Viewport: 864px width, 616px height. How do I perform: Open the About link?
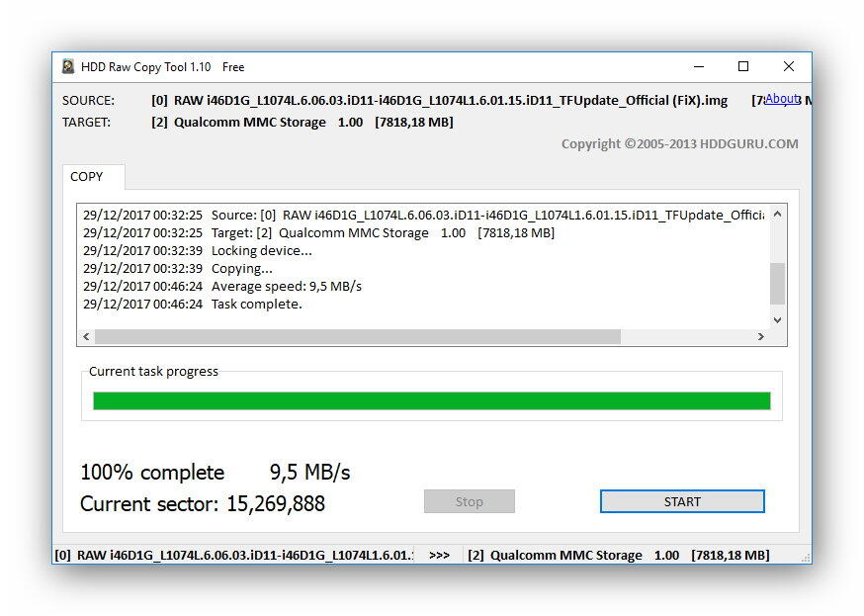781,99
